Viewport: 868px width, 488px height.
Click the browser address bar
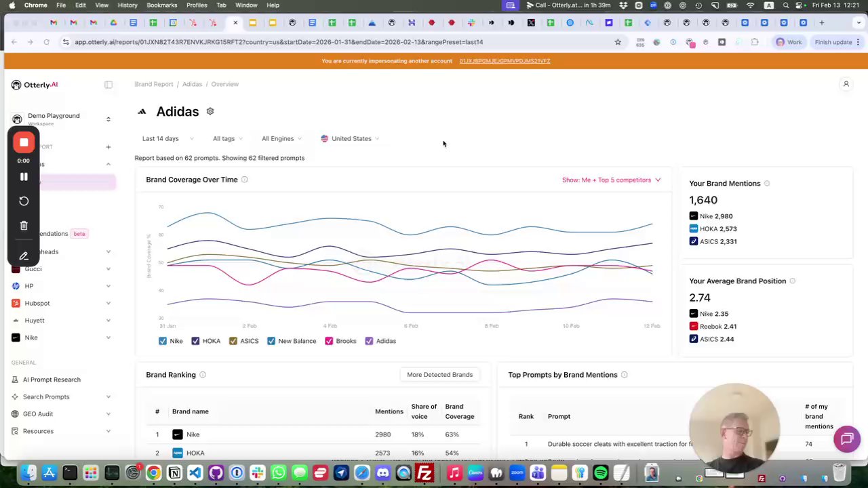[x=339, y=42]
